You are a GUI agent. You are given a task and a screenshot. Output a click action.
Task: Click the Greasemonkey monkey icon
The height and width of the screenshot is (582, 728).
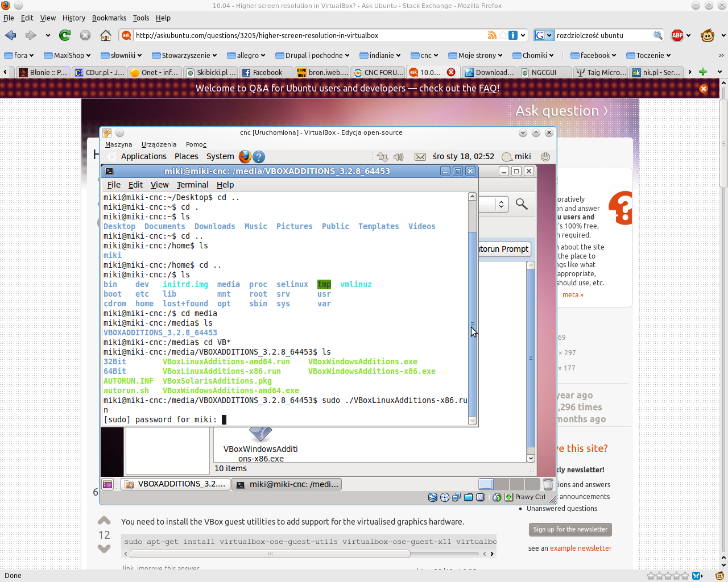click(x=708, y=35)
